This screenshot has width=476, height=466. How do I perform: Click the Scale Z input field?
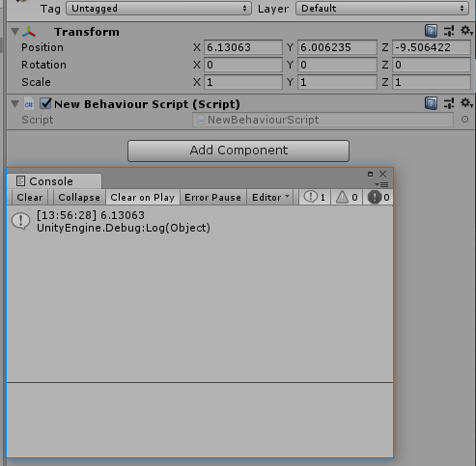pos(432,82)
